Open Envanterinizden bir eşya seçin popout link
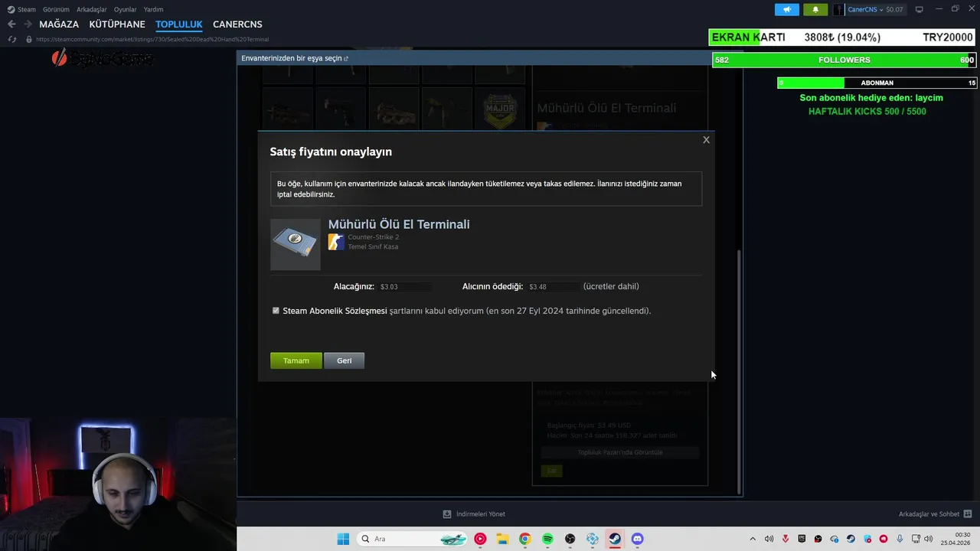This screenshot has height=551, width=980. tap(295, 58)
